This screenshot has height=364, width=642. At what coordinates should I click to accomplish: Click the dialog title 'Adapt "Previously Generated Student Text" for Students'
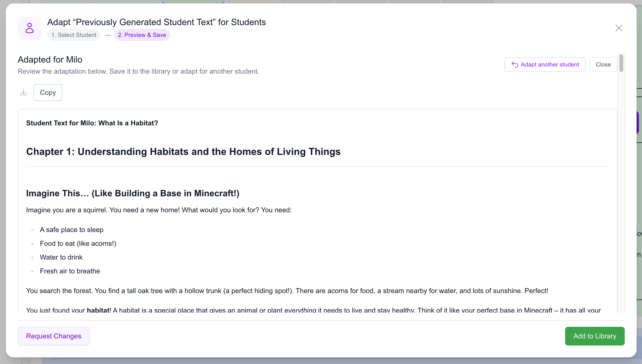tap(156, 22)
